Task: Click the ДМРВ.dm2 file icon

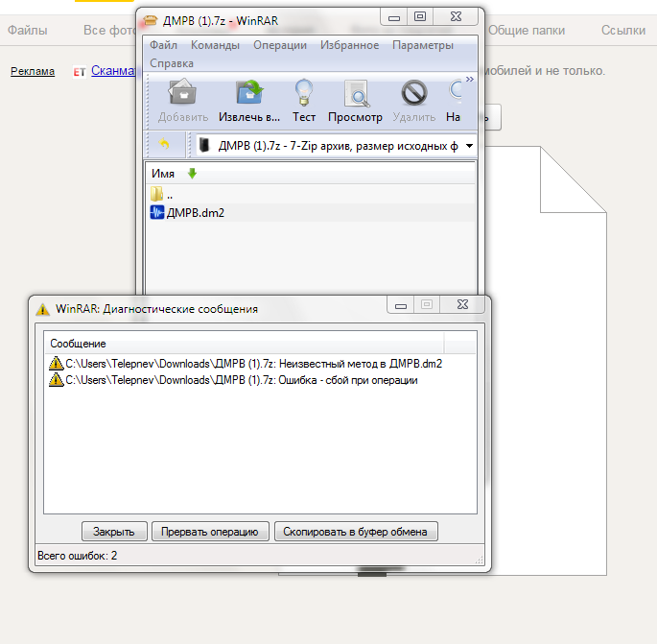Action: (157, 212)
